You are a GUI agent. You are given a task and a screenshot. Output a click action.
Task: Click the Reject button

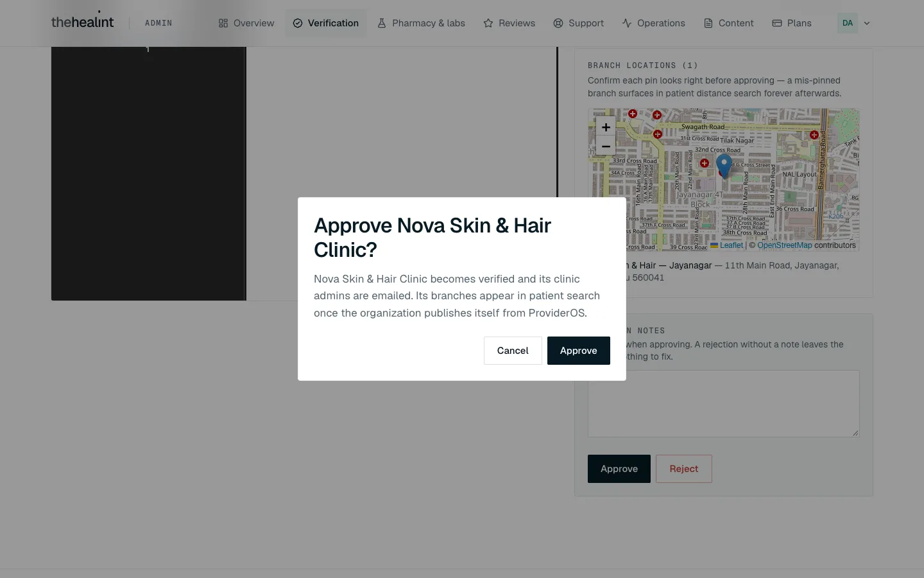pyautogui.click(x=684, y=469)
